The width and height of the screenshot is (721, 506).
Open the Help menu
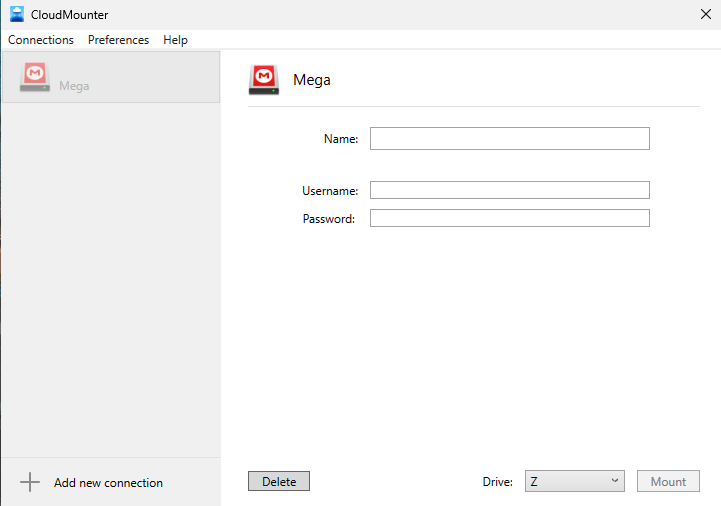175,40
